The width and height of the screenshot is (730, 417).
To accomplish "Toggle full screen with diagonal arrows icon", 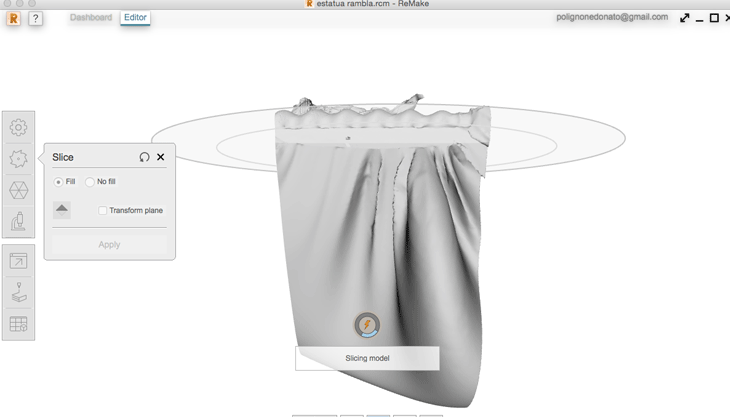I will [x=684, y=18].
